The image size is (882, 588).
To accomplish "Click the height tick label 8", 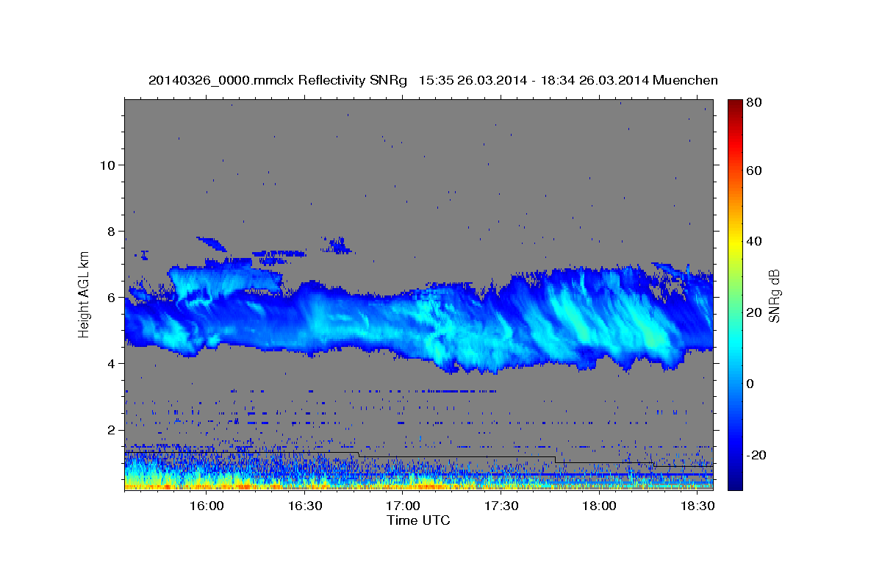I will [x=112, y=231].
